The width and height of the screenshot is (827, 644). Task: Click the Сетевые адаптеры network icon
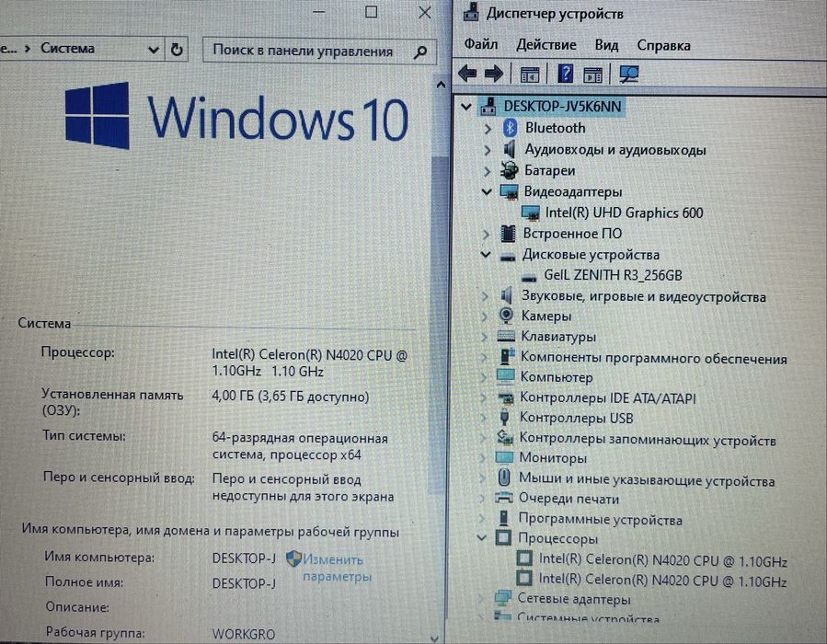click(502, 598)
